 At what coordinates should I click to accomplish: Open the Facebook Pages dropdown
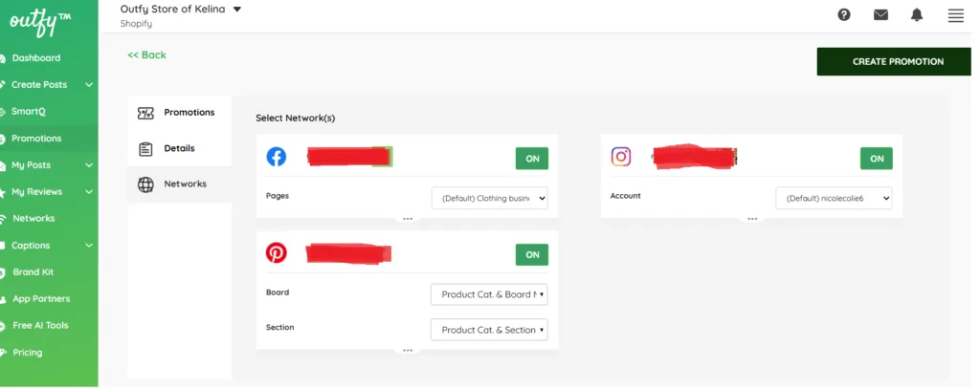click(489, 198)
